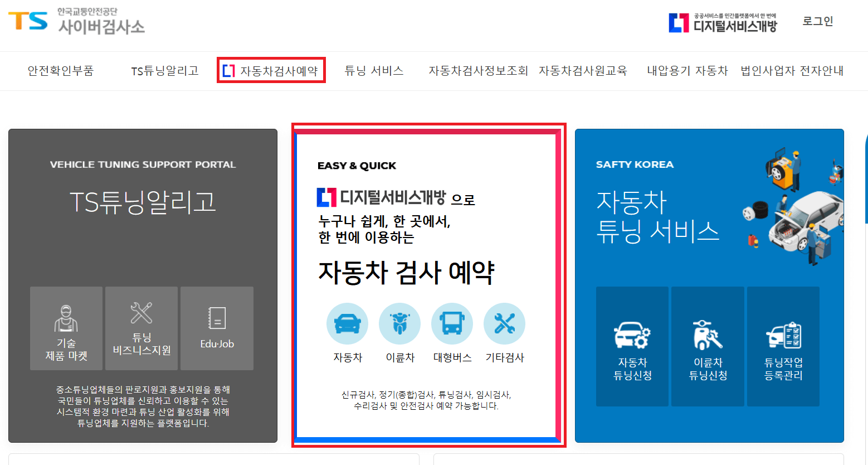
Task: Open 이륜차 튜닝신청 tile
Action: click(x=708, y=346)
